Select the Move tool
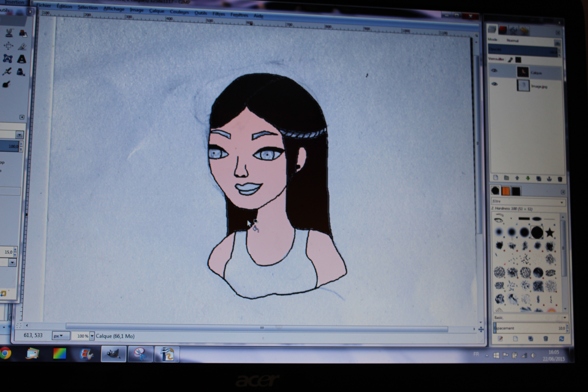The image size is (588, 392). (8, 46)
